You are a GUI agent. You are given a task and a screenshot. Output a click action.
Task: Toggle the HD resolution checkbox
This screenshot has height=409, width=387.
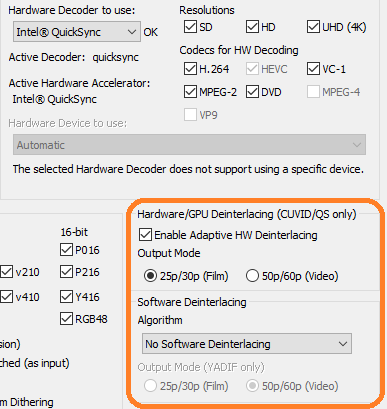(x=252, y=27)
